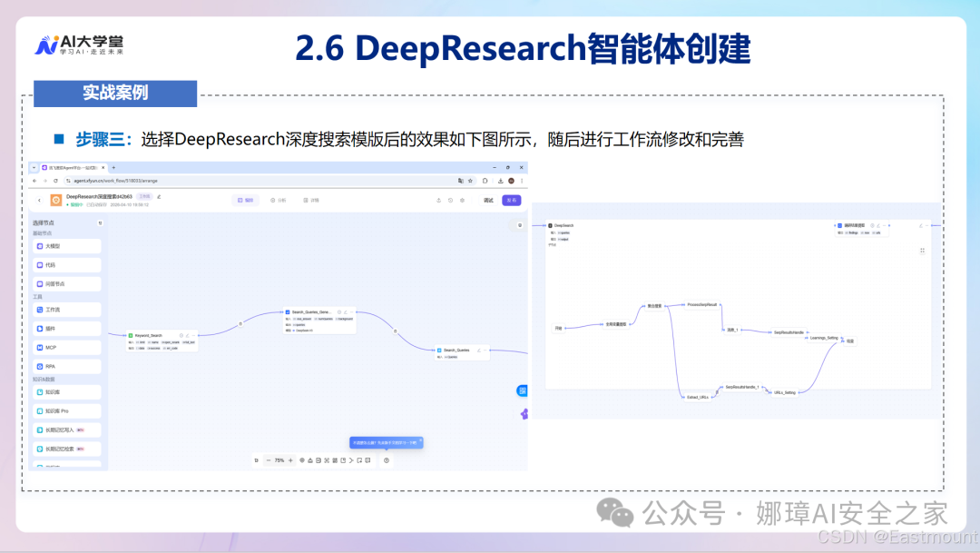Viewport: 980px width, 553px height.
Task: Open new browser tab with plus
Action: (x=113, y=168)
